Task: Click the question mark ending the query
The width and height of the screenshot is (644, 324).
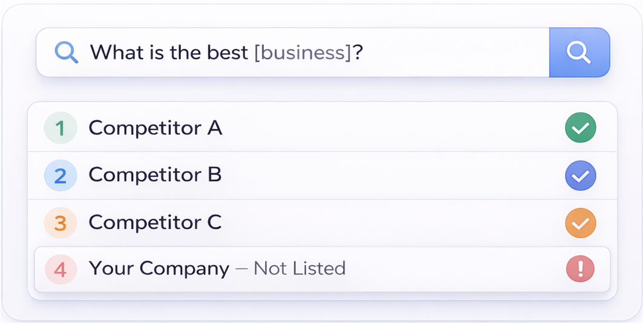Action: (358, 53)
